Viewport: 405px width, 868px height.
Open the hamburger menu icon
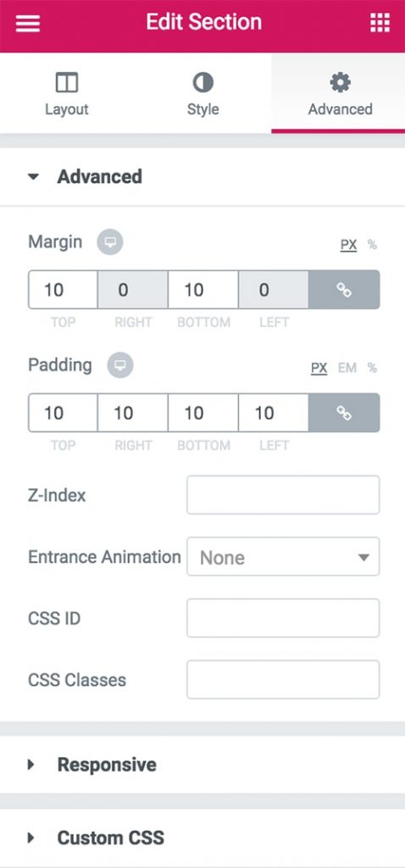28,23
